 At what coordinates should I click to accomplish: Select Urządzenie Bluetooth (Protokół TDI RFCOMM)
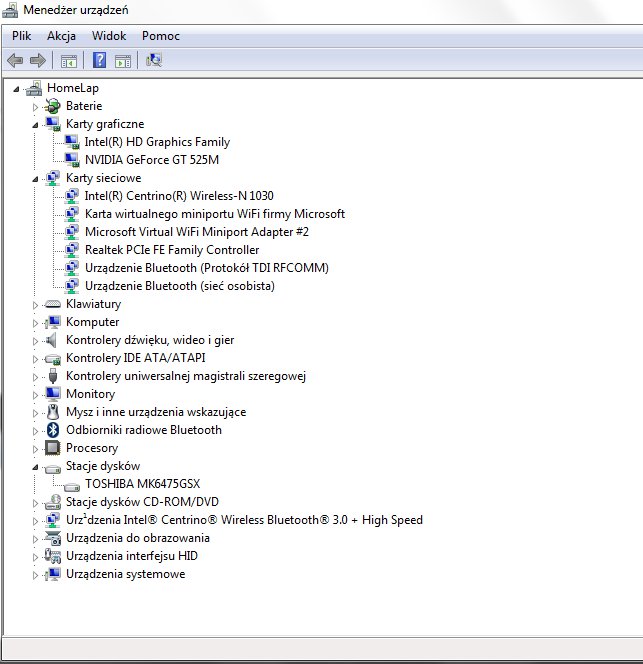point(207,268)
